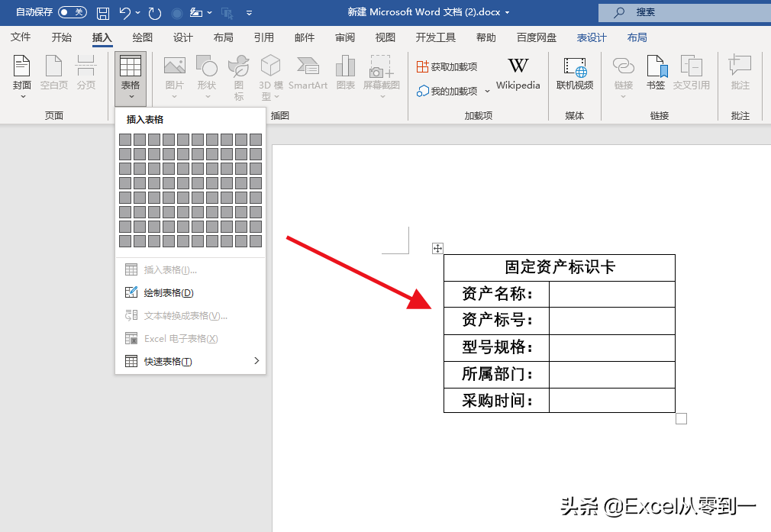This screenshot has height=532, width=771.
Task: Select 绘制表格(D) from the table menu
Action: click(190, 292)
